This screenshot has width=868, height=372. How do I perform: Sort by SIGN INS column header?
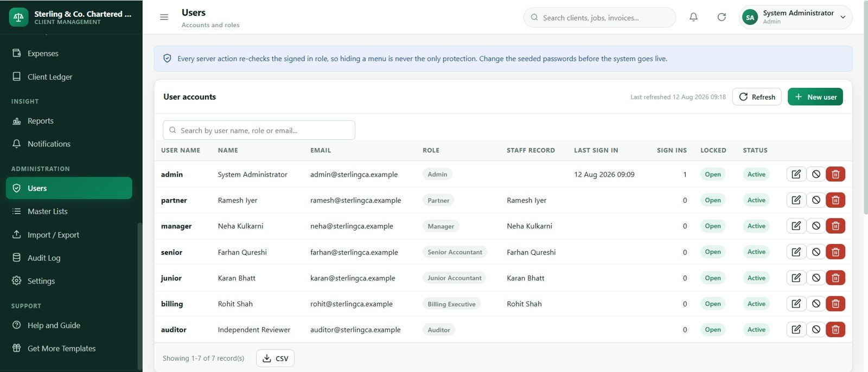tap(672, 150)
